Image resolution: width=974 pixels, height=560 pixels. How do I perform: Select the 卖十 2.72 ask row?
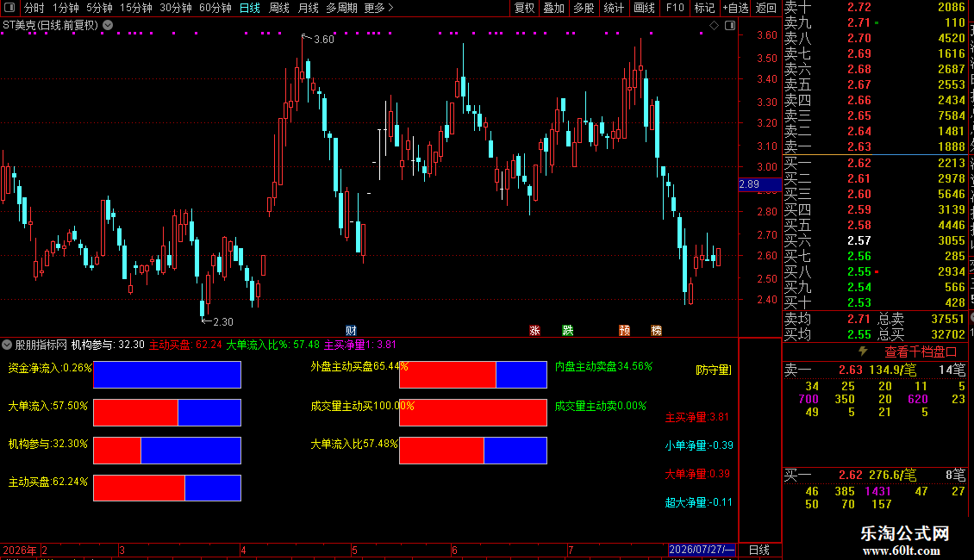click(x=875, y=8)
